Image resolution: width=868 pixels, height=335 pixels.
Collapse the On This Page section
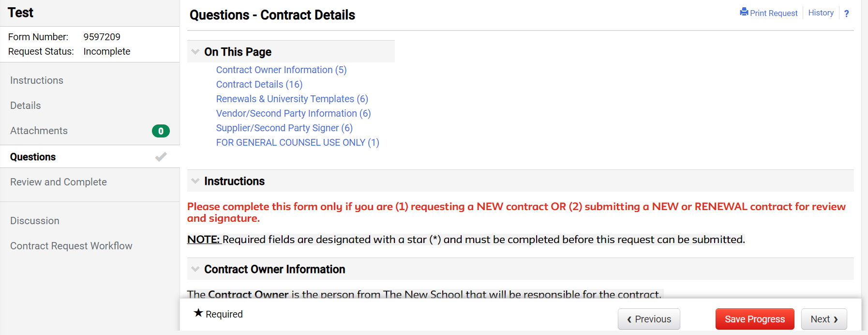point(195,52)
